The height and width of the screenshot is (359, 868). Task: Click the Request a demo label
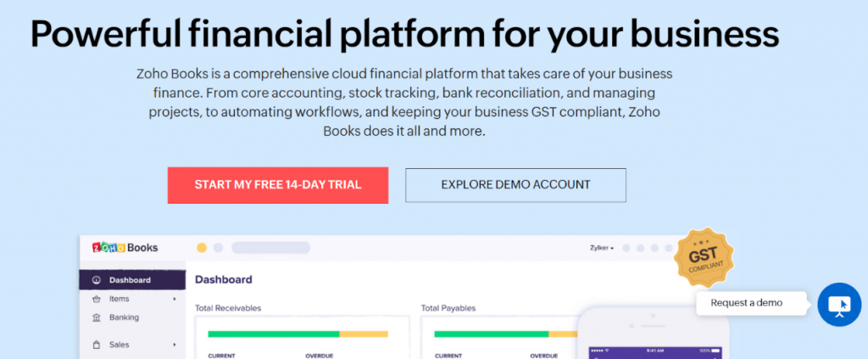pos(746,303)
